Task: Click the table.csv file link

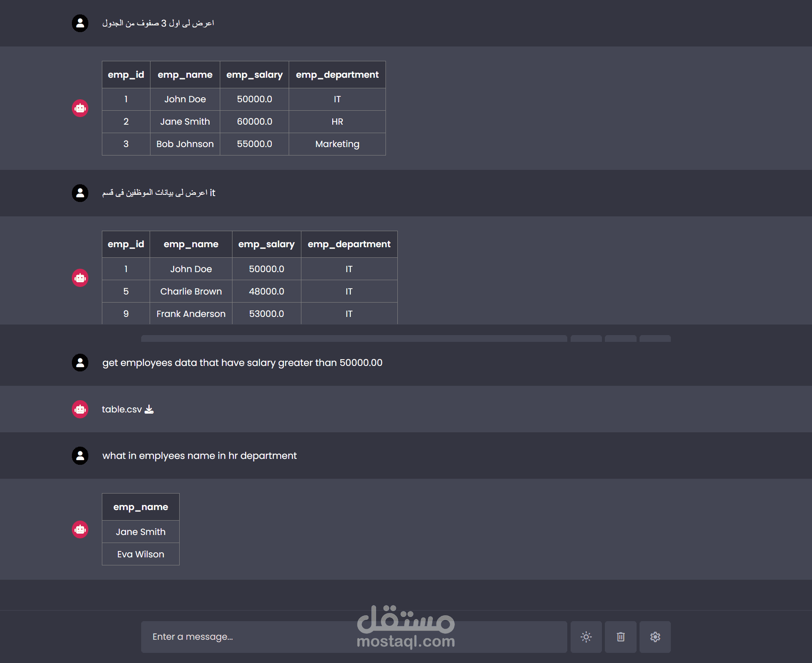Action: pyautogui.click(x=122, y=409)
